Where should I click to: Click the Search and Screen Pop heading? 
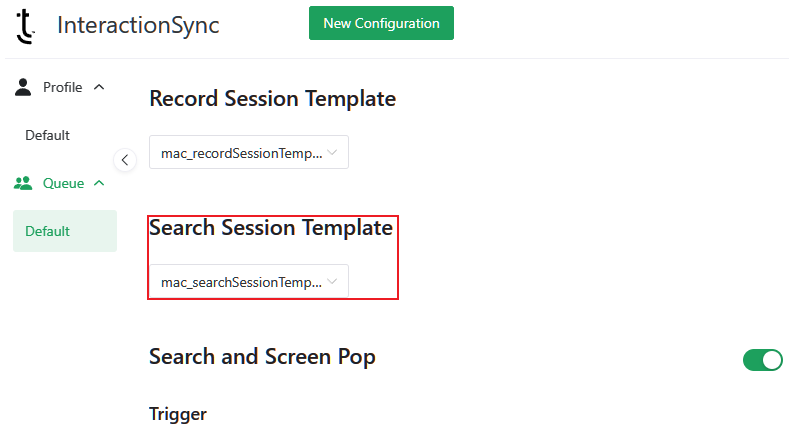[262, 357]
